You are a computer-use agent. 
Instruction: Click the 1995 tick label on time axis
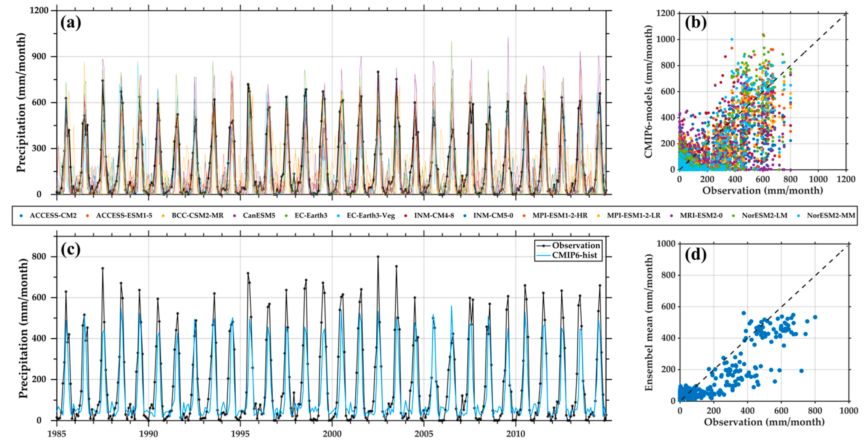240,434
